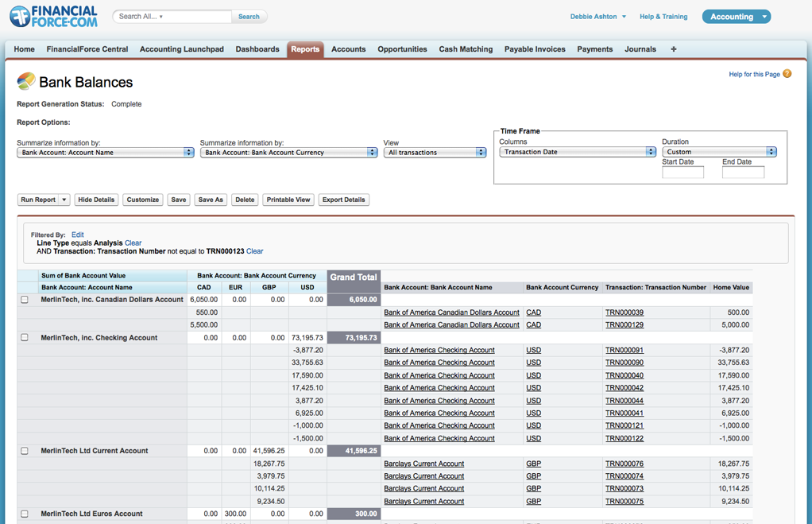
Task: Click in the End Date field
Action: pos(743,173)
